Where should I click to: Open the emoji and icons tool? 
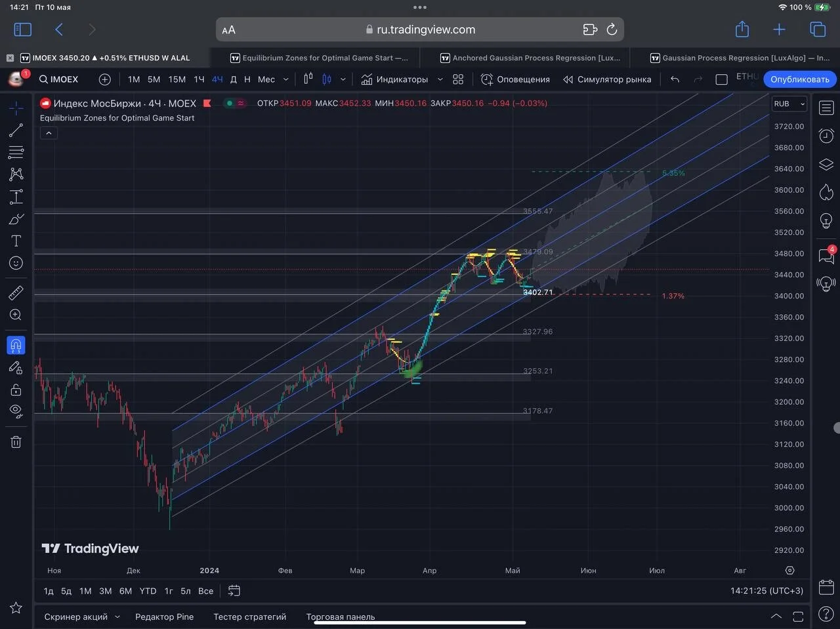click(16, 263)
